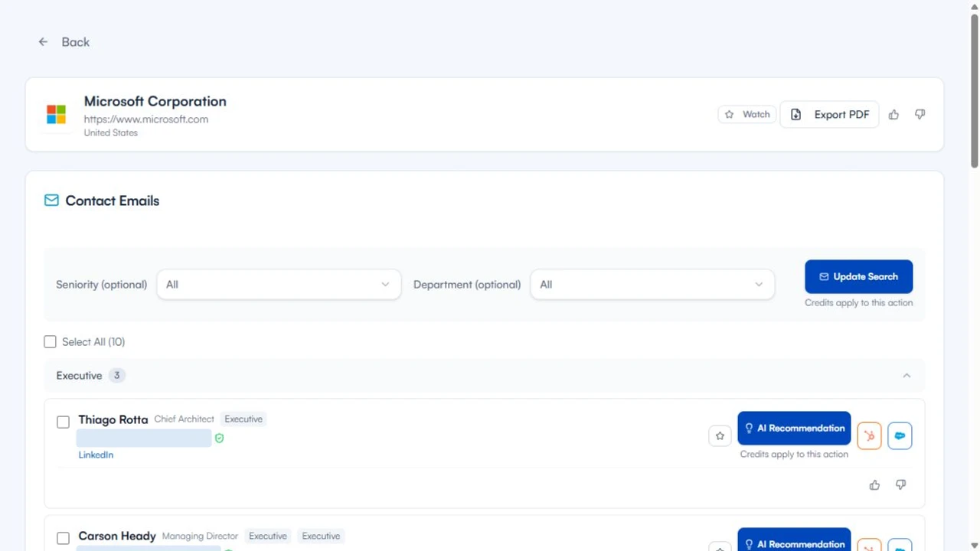Favorite Thiago Rotta with the star icon
The width and height of the screenshot is (980, 551).
pyautogui.click(x=720, y=435)
